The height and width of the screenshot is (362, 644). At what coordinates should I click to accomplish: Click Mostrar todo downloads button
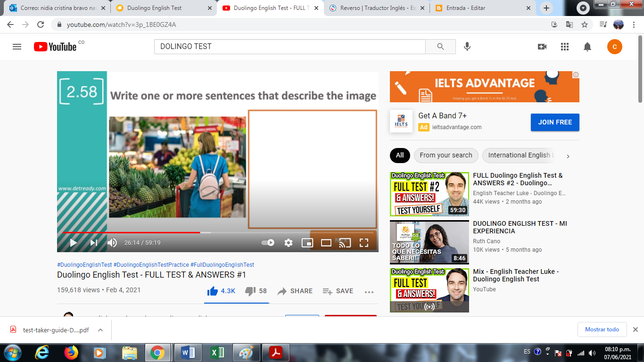click(602, 329)
